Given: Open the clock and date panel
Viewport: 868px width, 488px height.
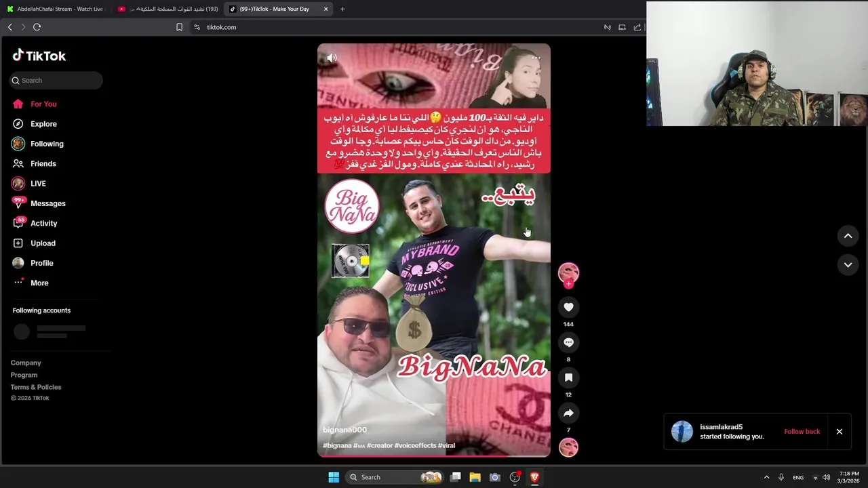Looking at the screenshot, I should (849, 477).
